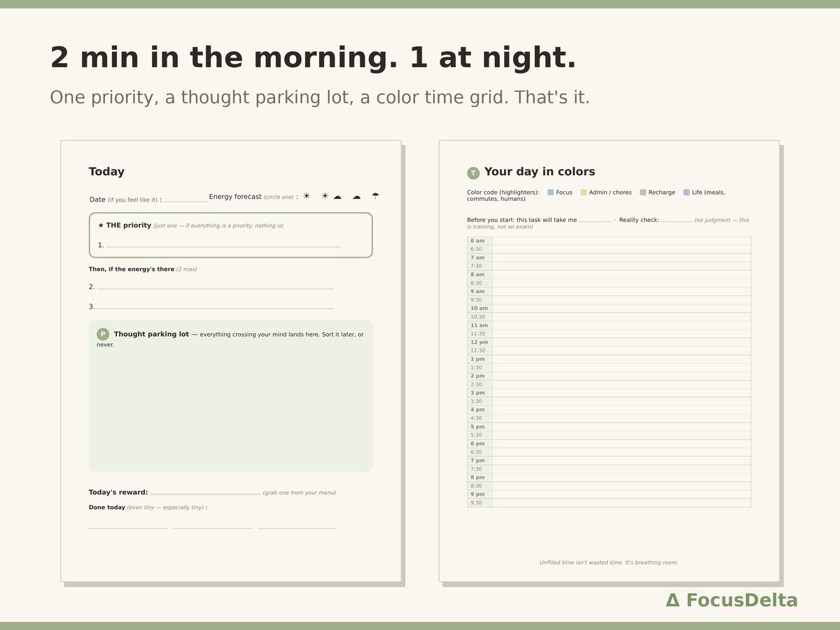This screenshot has height=630, width=840.
Task: Select the 11:30 time row
Action: coord(609,334)
